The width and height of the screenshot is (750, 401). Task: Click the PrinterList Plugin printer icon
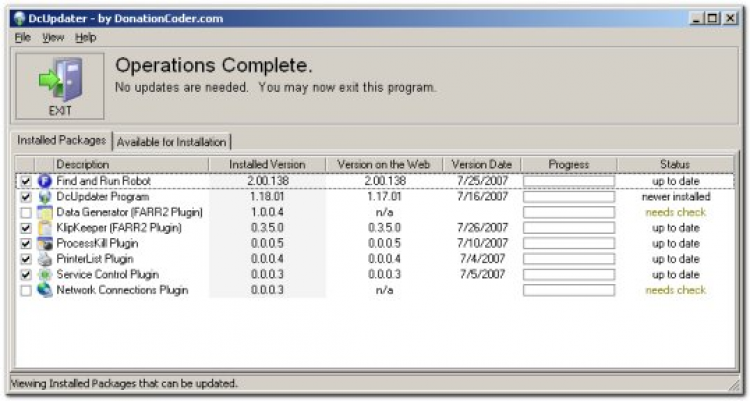point(44,259)
